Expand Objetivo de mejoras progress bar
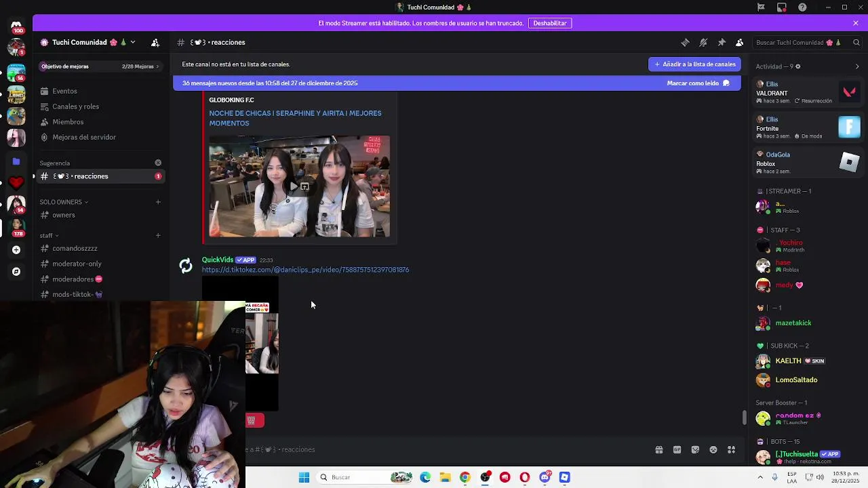 click(x=100, y=66)
